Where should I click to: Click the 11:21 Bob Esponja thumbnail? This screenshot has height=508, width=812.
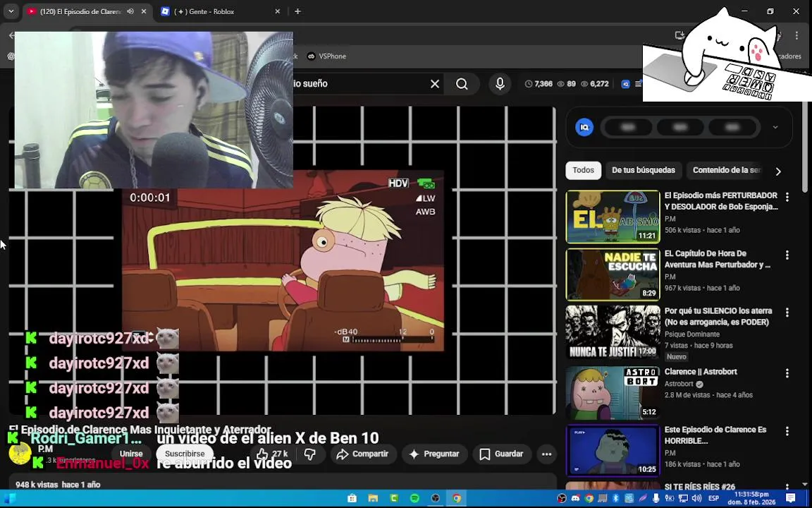[x=613, y=217]
